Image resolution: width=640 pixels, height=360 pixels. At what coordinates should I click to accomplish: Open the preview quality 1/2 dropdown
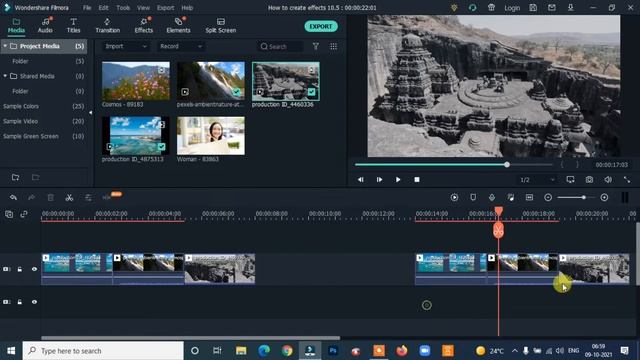point(537,180)
